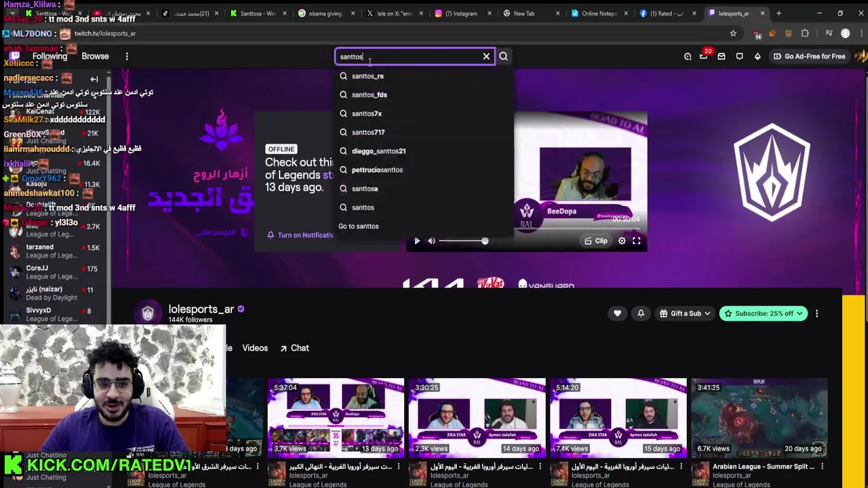The height and width of the screenshot is (488, 868).
Task: Open the player settings gear
Action: [622, 241]
